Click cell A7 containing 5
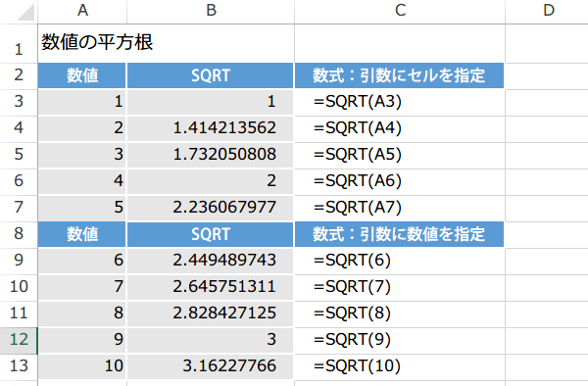Viewport: 588px width, 386px height. click(x=81, y=208)
